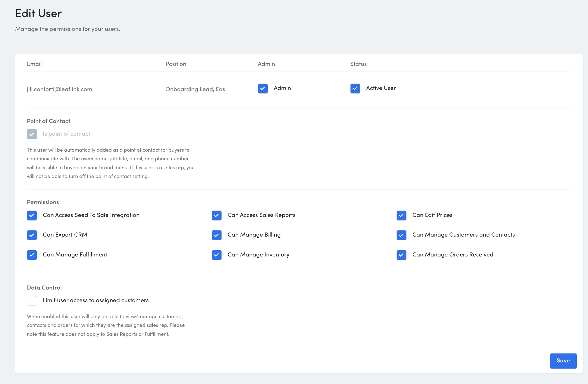This screenshot has width=588, height=384.
Task: Toggle the Can Edit Prices checkbox
Action: [402, 216]
